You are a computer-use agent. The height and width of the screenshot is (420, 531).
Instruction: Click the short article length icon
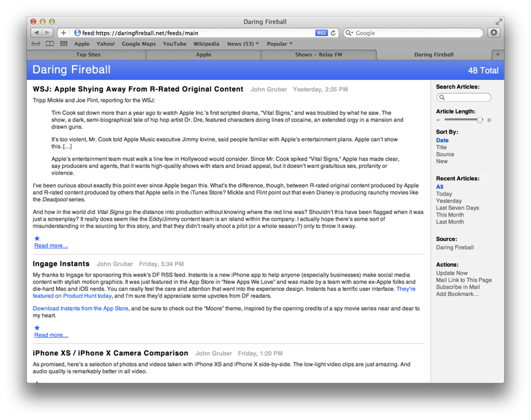click(x=438, y=120)
